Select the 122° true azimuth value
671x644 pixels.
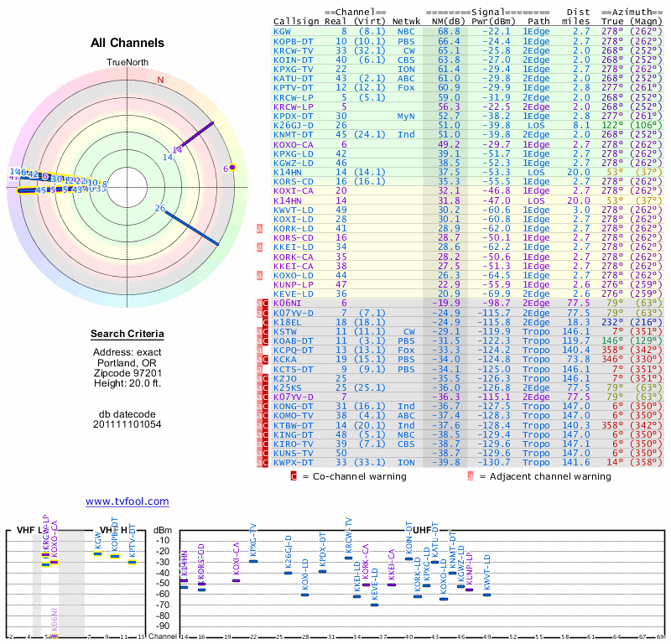point(612,126)
